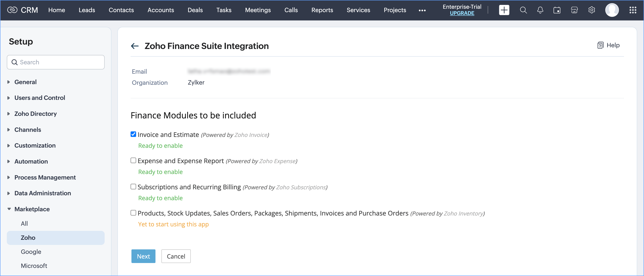Viewport: 644px width, 276px height.
Task: Click the global search magnifier icon
Action: click(x=523, y=10)
